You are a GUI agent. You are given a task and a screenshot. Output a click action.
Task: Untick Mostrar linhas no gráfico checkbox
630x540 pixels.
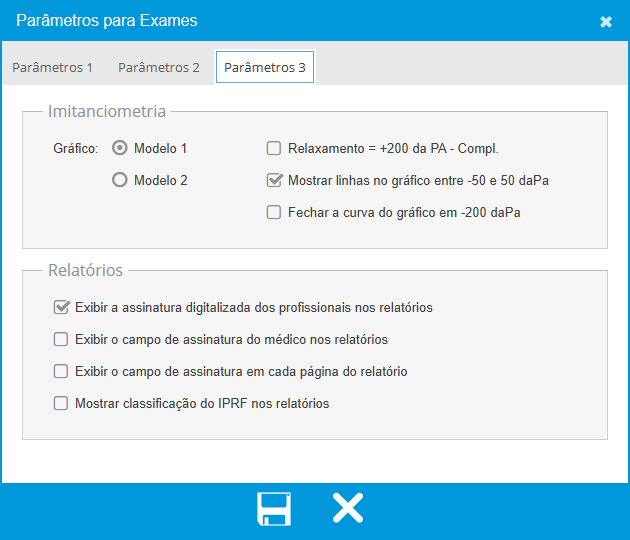point(274,180)
